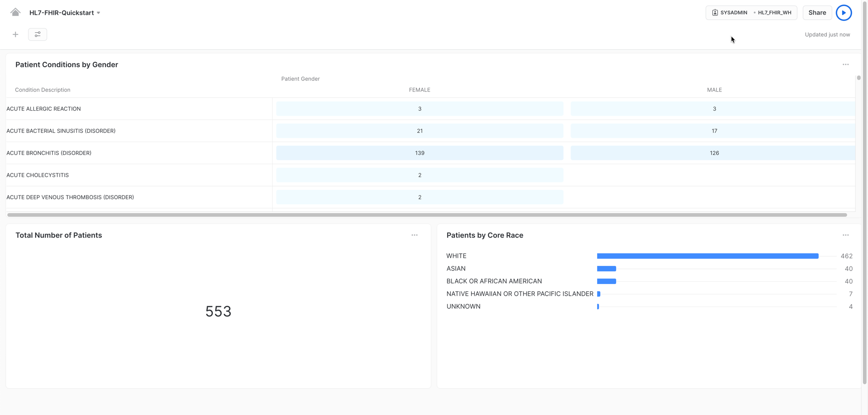The image size is (868, 415).
Task: Click the WHITE race bar
Action: (707, 256)
